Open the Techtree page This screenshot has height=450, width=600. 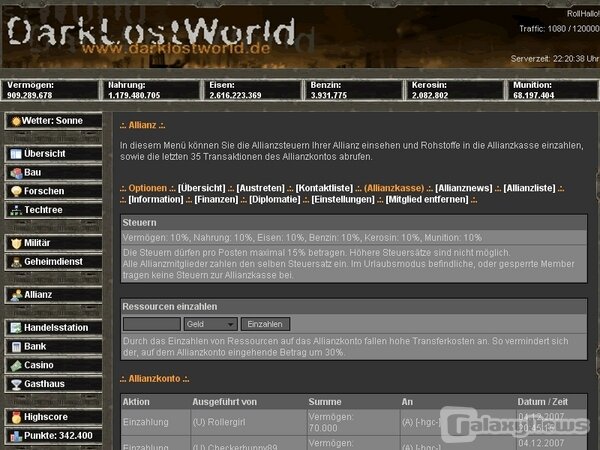point(54,210)
